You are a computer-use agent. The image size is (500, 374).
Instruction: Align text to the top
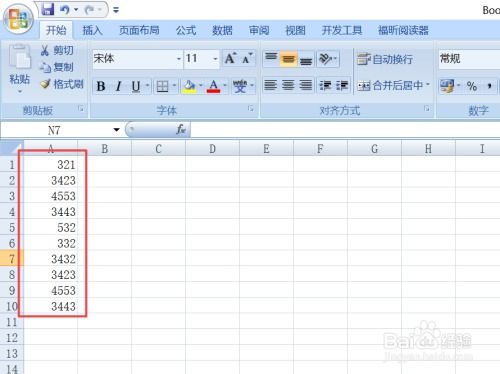(x=271, y=58)
